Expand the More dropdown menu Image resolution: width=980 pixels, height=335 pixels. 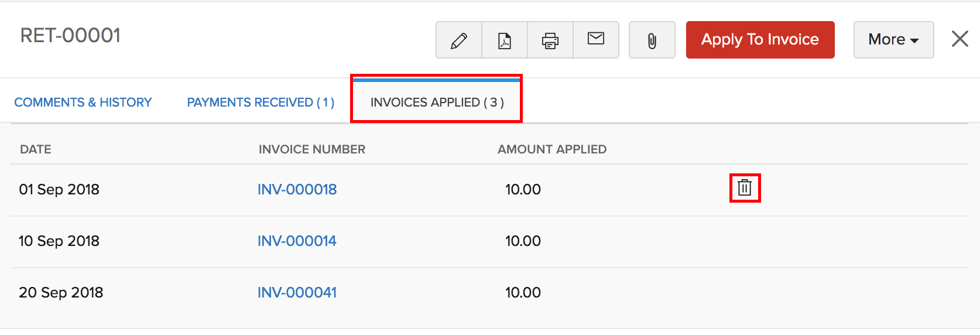[x=893, y=40]
